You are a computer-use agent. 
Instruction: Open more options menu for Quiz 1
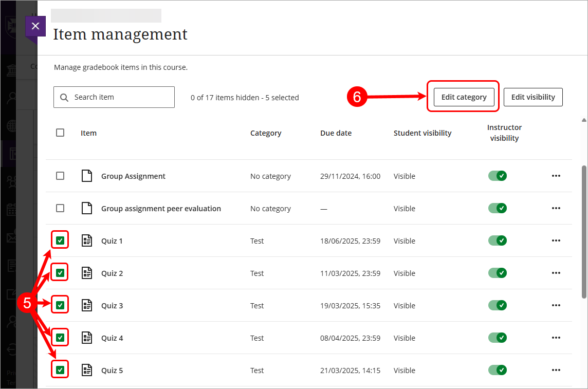556,240
